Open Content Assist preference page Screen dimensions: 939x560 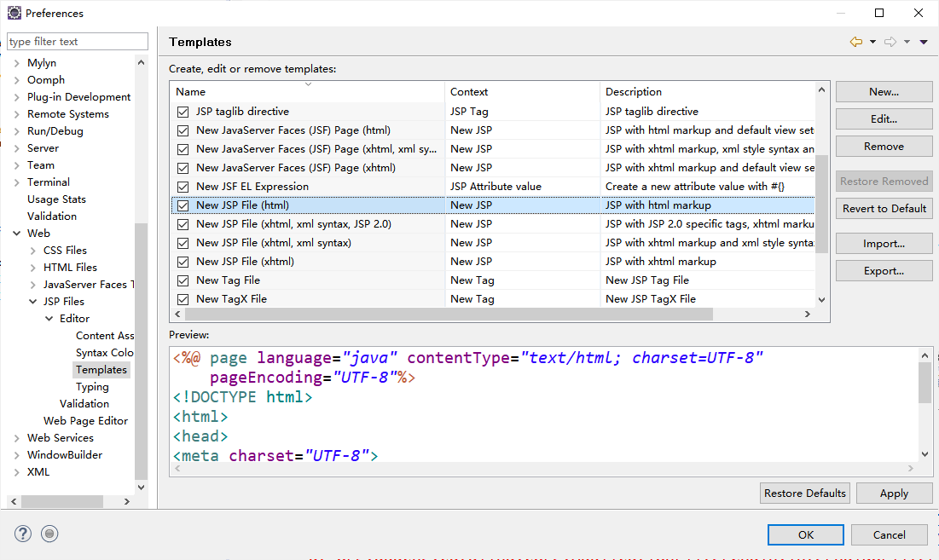click(x=104, y=336)
